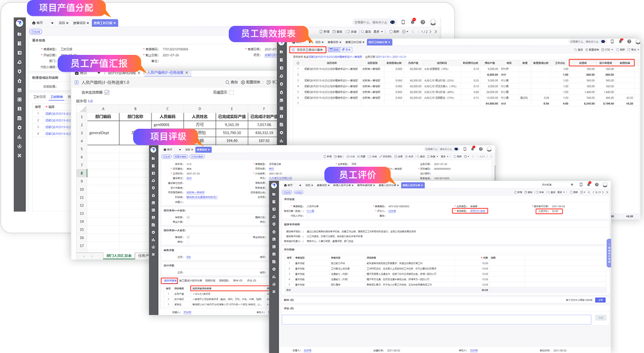Click the comment input field under 评论

pos(436,319)
